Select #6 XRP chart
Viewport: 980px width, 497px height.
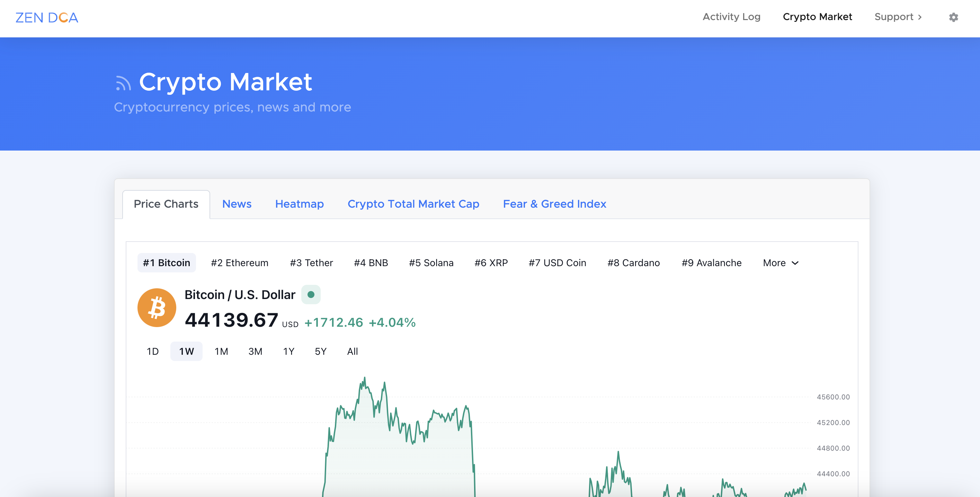pyautogui.click(x=491, y=263)
